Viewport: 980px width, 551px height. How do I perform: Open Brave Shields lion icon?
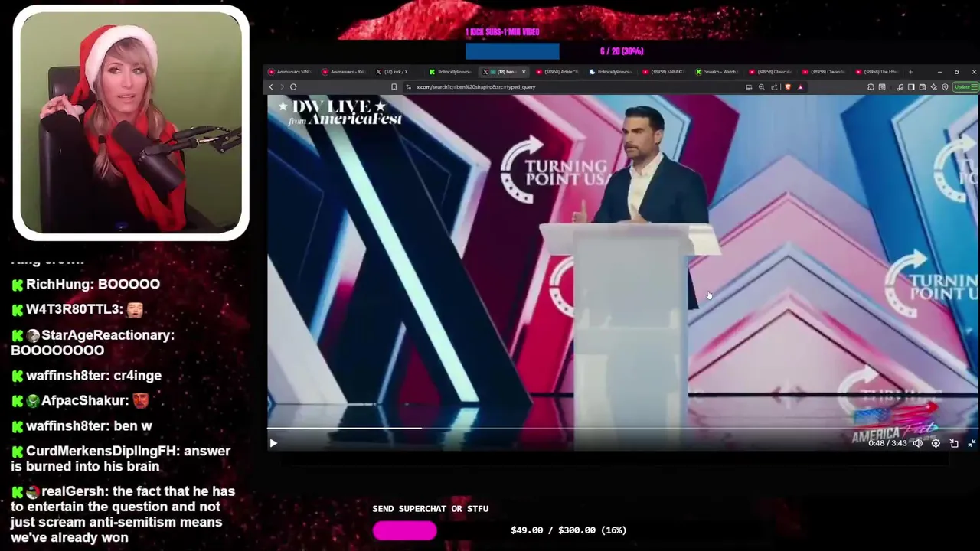[x=788, y=87]
